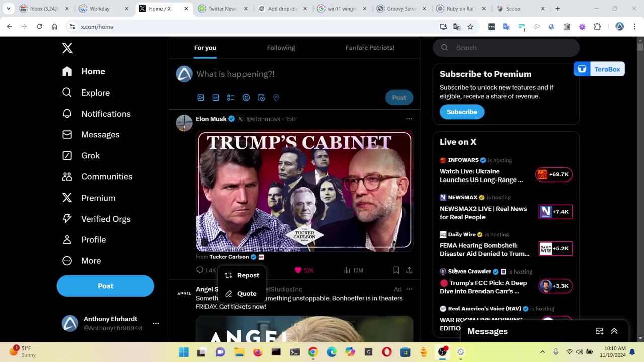This screenshot has height=362, width=644.
Task: Click the Subscribe button for Premium
Action: click(462, 112)
